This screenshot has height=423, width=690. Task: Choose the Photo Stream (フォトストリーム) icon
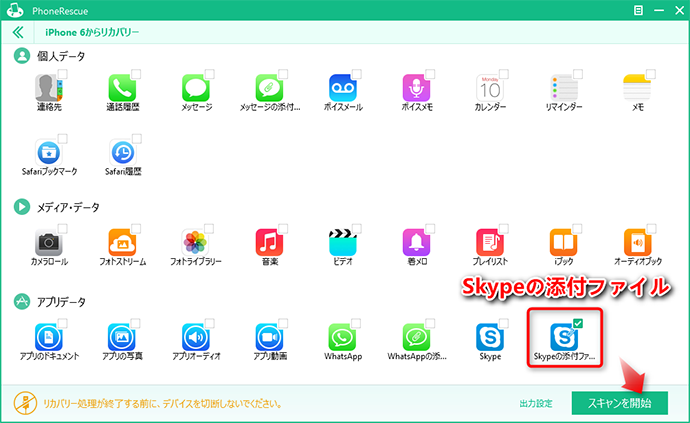pyautogui.click(x=122, y=242)
